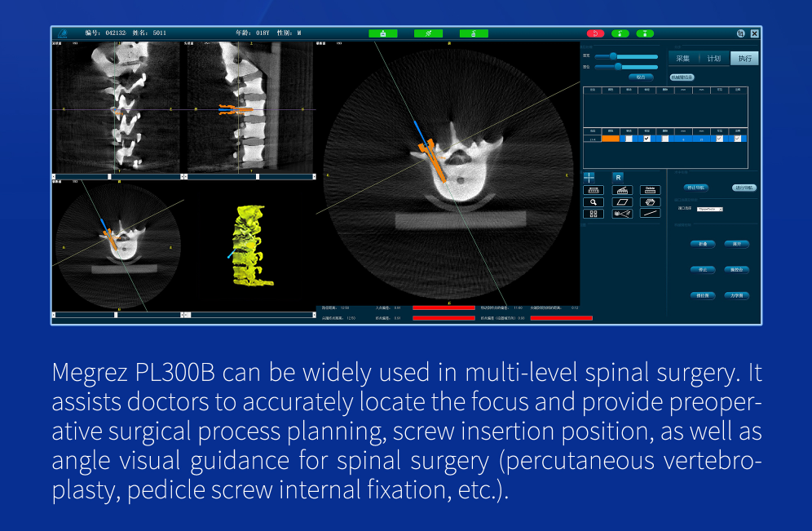This screenshot has width=812, height=531.
Task: Click the first green status button in the header
Action: tap(382, 33)
